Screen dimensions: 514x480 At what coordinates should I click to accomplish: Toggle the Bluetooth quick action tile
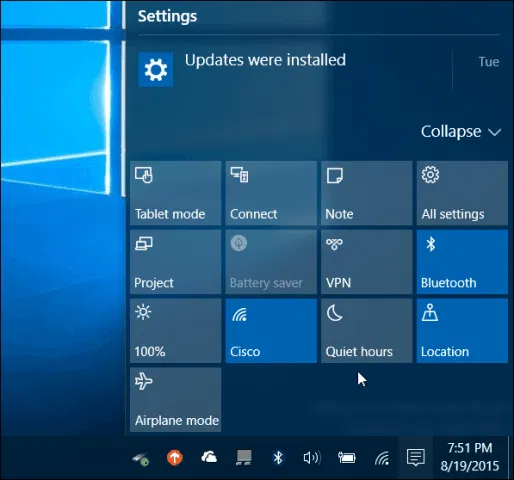click(462, 262)
